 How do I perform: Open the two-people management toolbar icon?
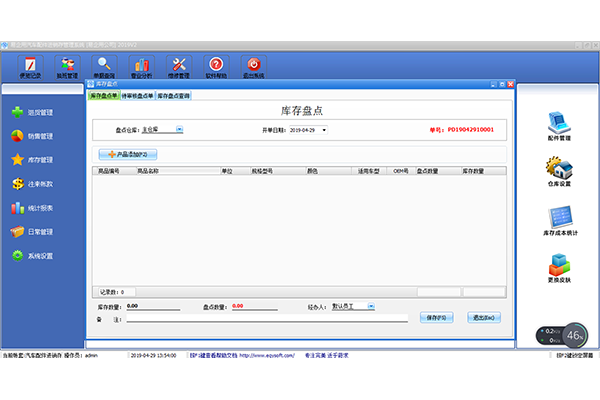(67, 67)
